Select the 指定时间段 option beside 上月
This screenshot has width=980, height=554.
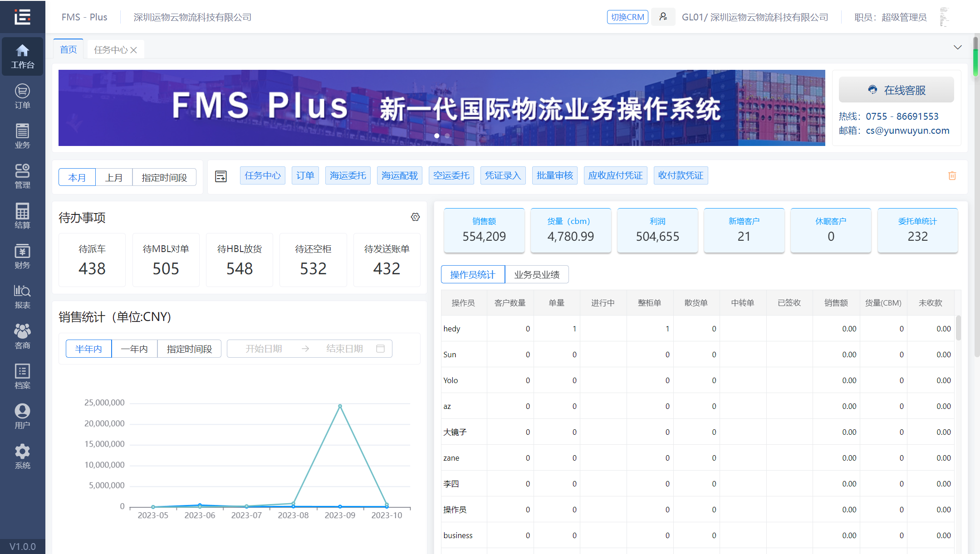coord(164,177)
